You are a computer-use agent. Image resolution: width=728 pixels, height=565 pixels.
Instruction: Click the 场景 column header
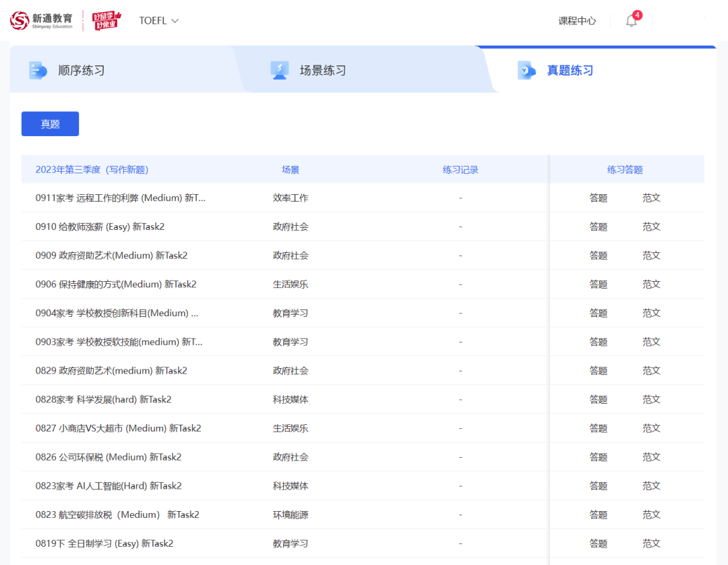click(x=291, y=169)
